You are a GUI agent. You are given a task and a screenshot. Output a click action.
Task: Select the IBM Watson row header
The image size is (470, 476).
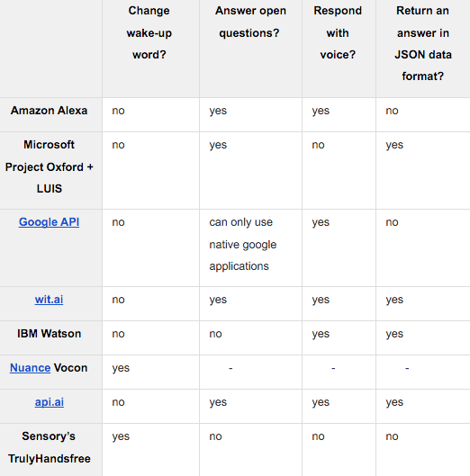click(50, 337)
